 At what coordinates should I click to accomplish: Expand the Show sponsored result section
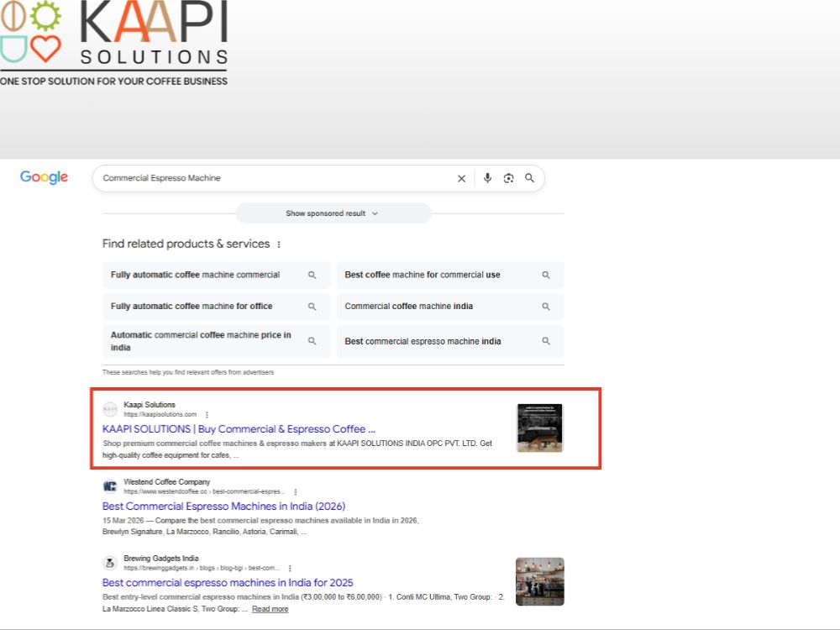coord(333,213)
